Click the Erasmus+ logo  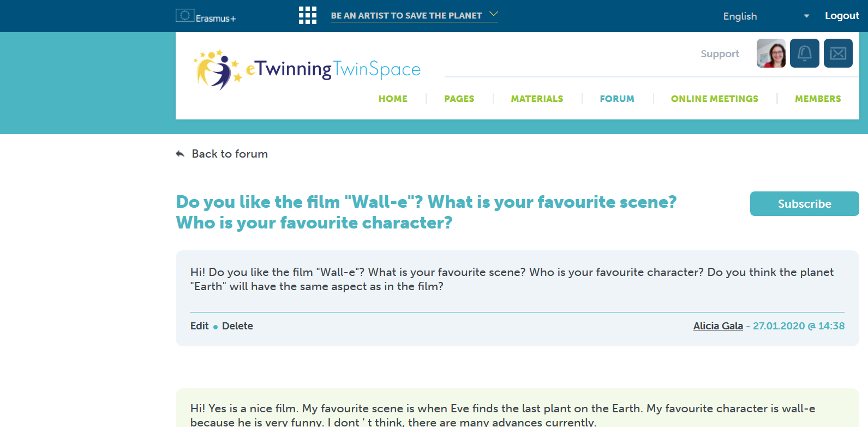click(206, 16)
